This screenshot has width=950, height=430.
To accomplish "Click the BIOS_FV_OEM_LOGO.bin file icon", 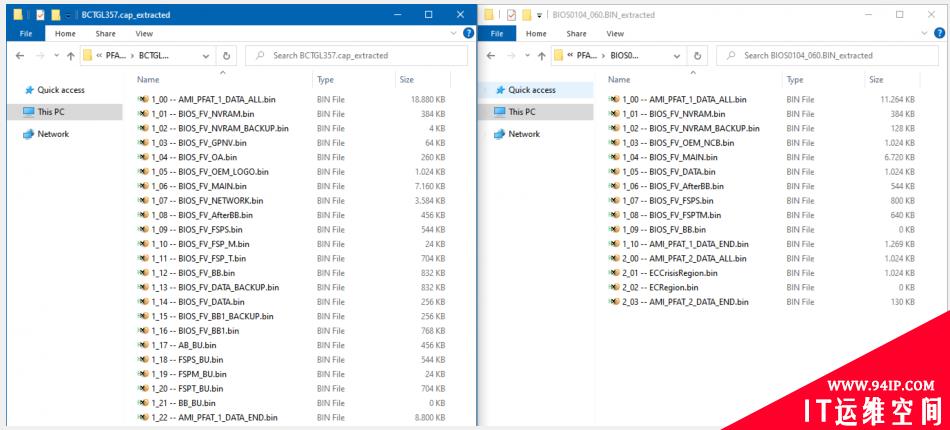I will pos(143,171).
